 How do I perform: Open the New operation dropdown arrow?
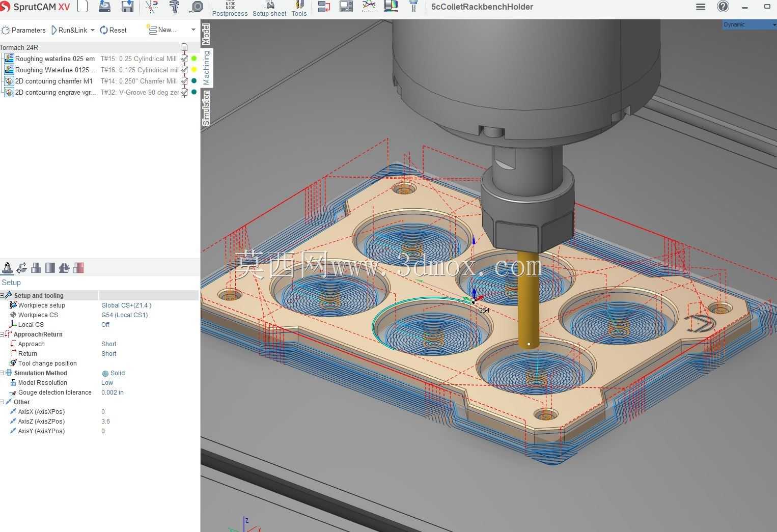pos(193,30)
